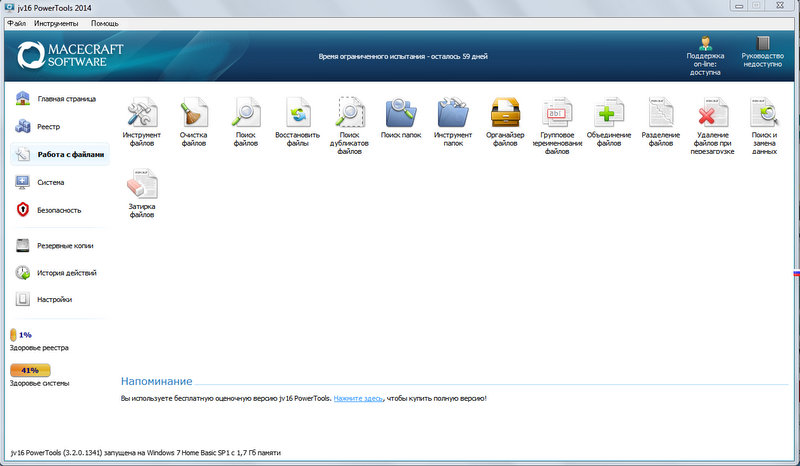This screenshot has height=466, width=800.
Task: Click the Macecraft Software logo
Action: (x=70, y=55)
